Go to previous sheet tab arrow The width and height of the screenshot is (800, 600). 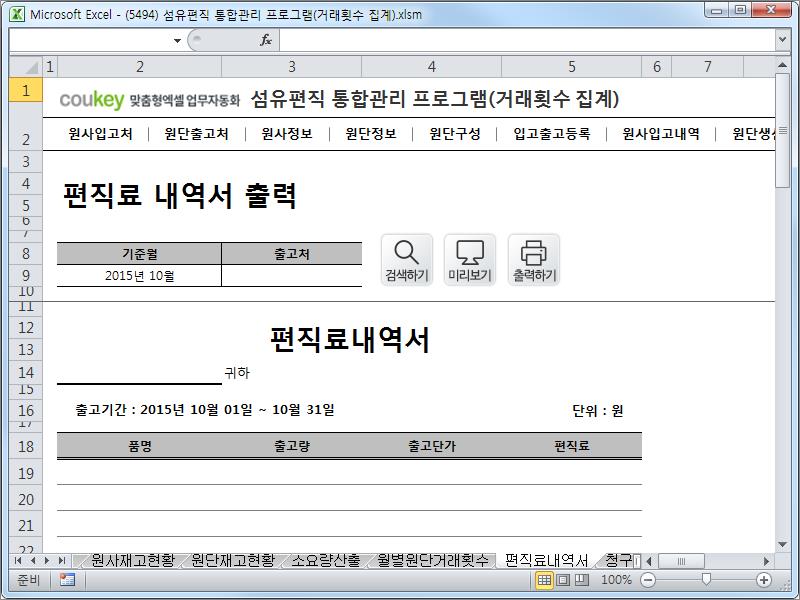point(33,561)
